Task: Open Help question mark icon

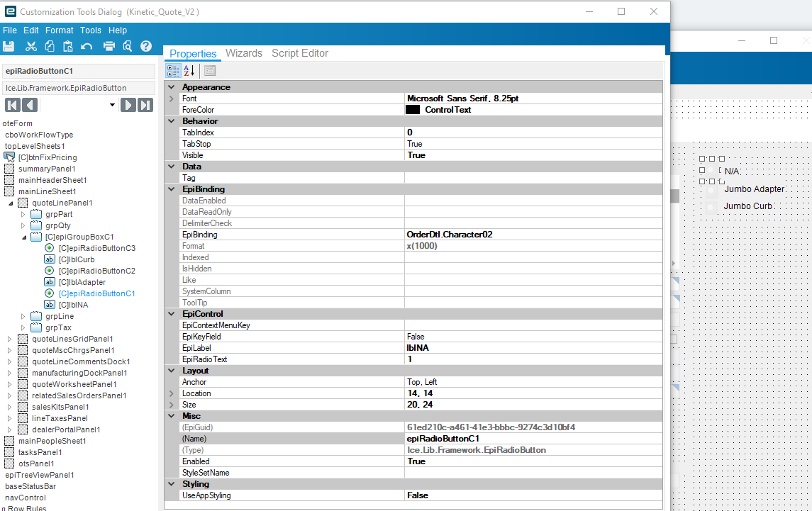Action: pyautogui.click(x=146, y=46)
